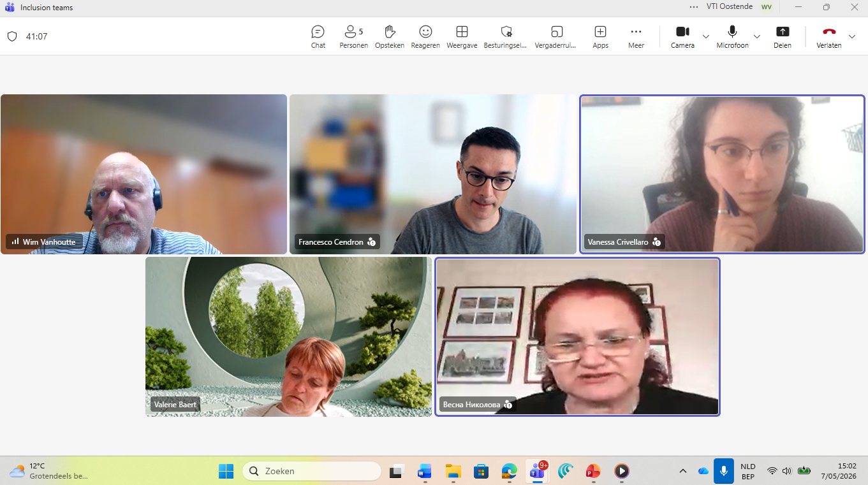This screenshot has width=868, height=485.
Task: Open Vergaderrui... breakout rooms
Action: (x=555, y=36)
